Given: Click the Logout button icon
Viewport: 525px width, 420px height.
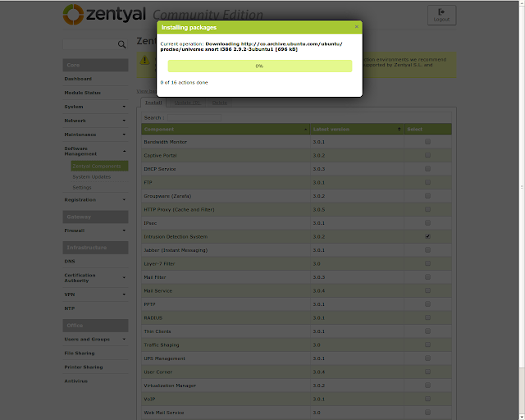Looking at the screenshot, I should tap(441, 12).
